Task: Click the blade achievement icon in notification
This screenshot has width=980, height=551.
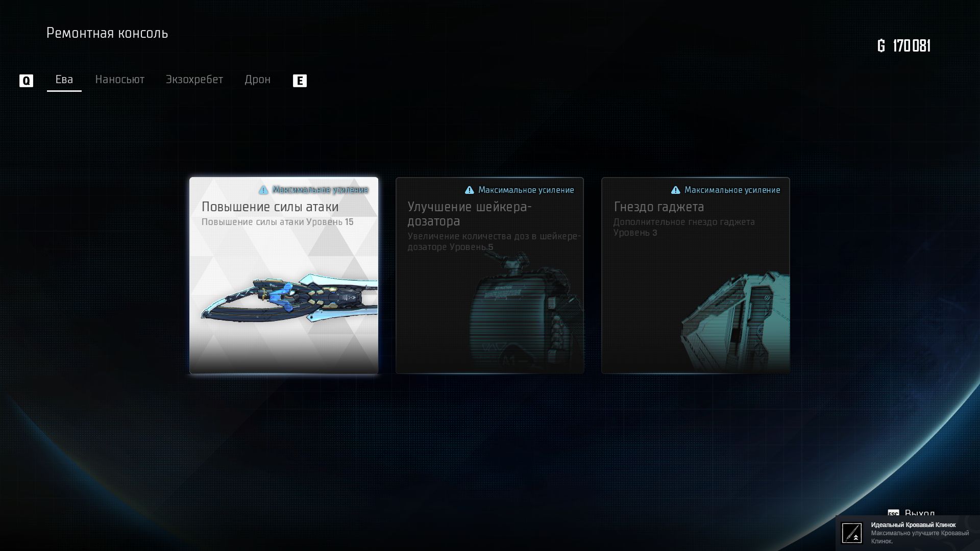Action: click(x=851, y=533)
